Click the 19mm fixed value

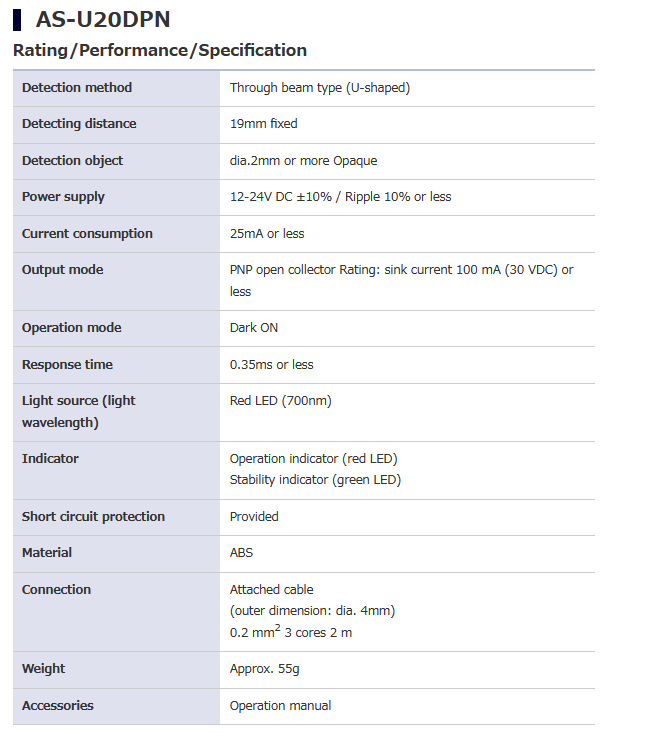264,124
